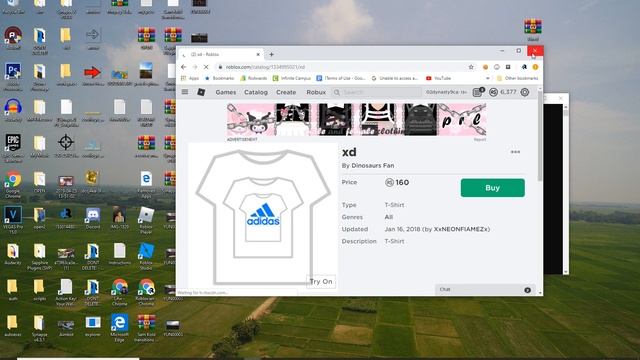
Task: Select the xd - Roblox tab
Action: click(x=221, y=54)
